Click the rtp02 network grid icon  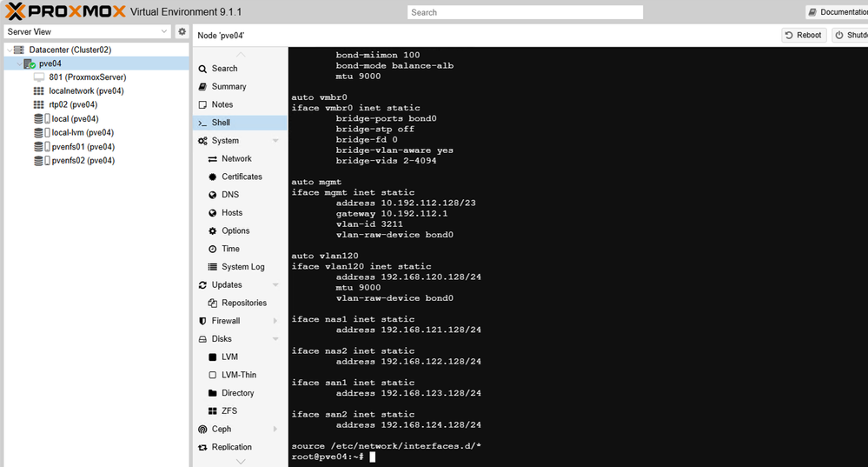(39, 104)
